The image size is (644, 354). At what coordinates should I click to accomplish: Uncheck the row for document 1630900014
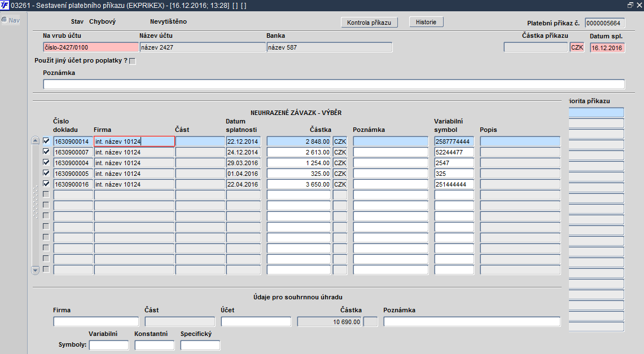tap(46, 141)
